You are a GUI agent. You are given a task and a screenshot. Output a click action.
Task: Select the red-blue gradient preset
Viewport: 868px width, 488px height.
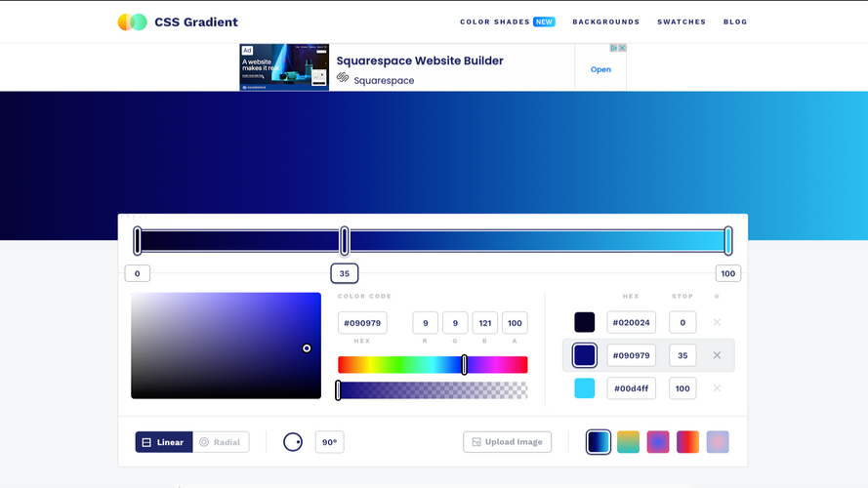[688, 442]
